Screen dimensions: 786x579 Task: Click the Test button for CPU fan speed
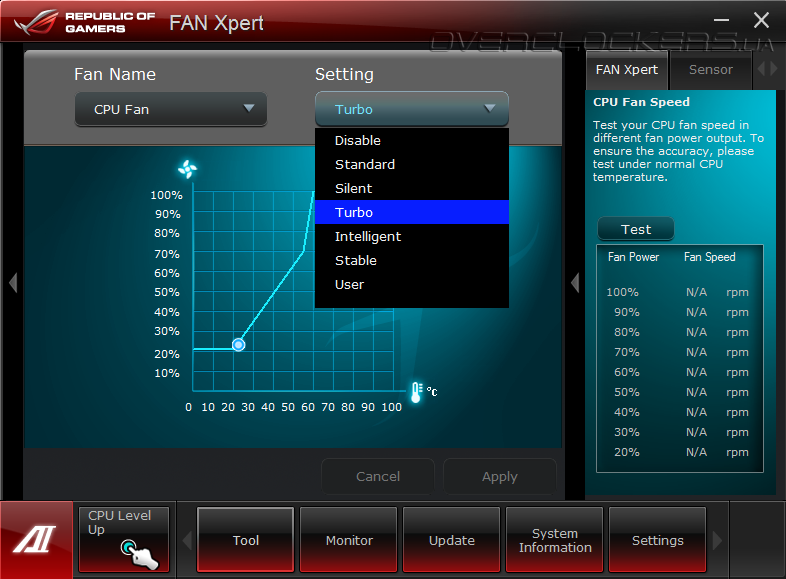[636, 229]
